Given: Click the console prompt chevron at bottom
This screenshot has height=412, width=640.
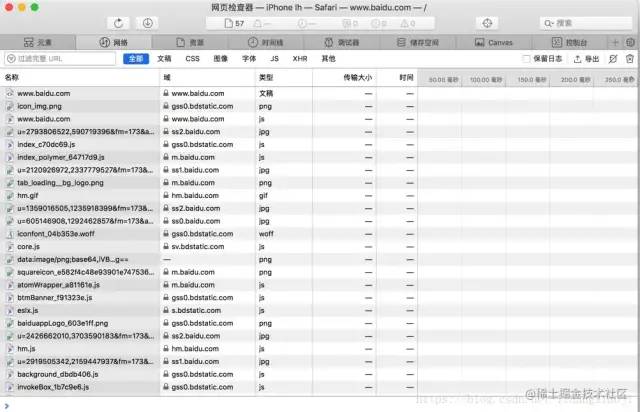Looking at the screenshot, I should coord(7,406).
